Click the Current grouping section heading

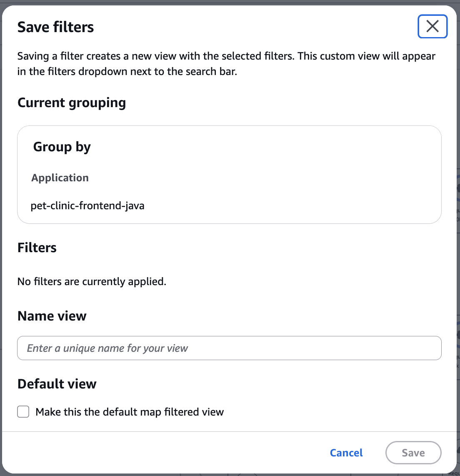coord(71,103)
